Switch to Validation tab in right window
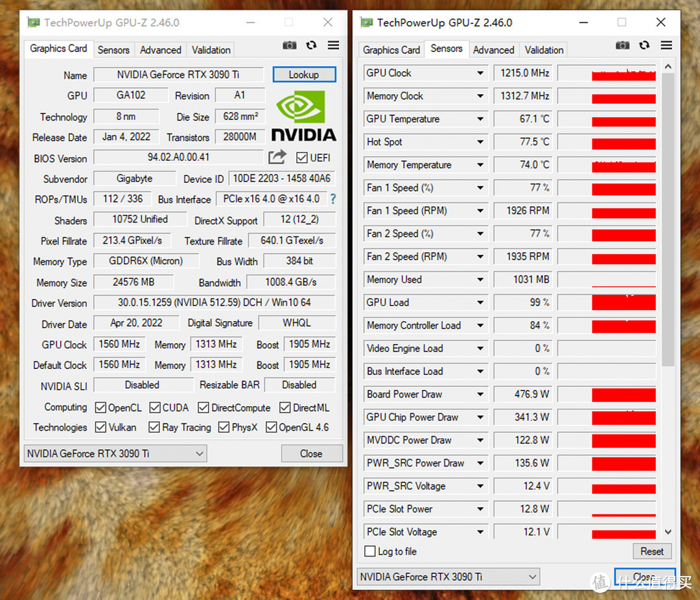Viewport: 700px width, 600px height. [544, 50]
